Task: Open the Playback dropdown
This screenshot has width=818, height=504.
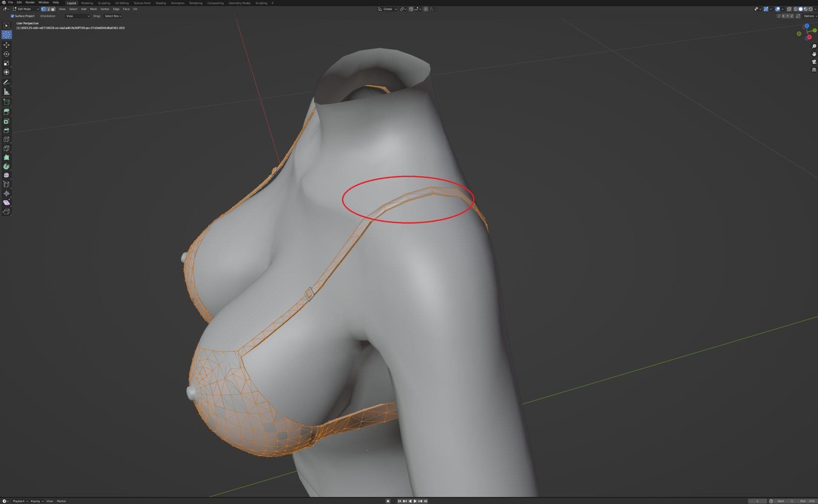Action: pyautogui.click(x=20, y=501)
